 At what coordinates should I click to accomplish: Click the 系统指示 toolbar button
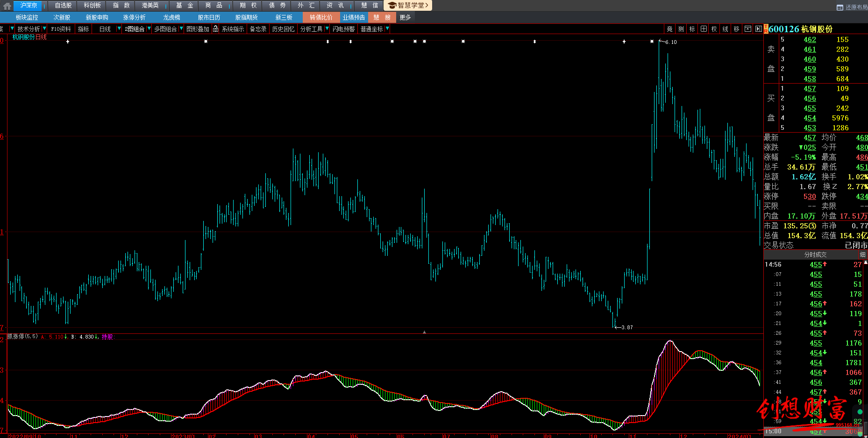click(233, 29)
